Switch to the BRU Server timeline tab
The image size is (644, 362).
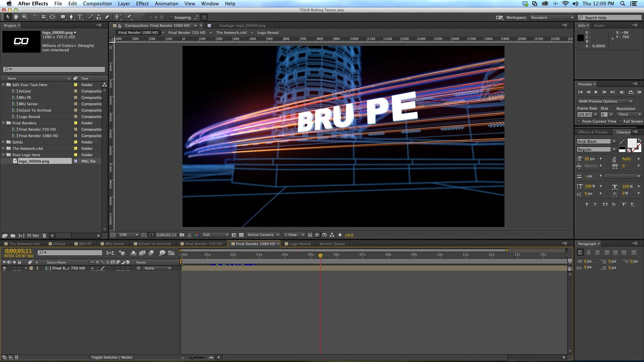pos(114,244)
